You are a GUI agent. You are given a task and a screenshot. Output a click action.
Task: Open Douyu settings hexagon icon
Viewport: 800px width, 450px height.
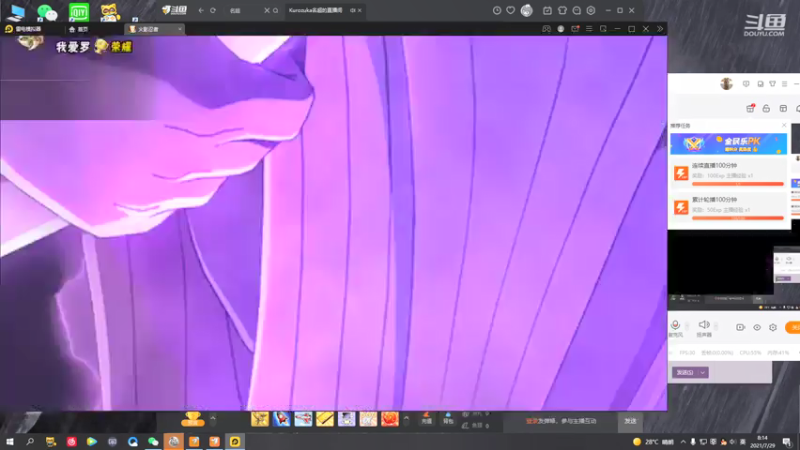click(591, 10)
